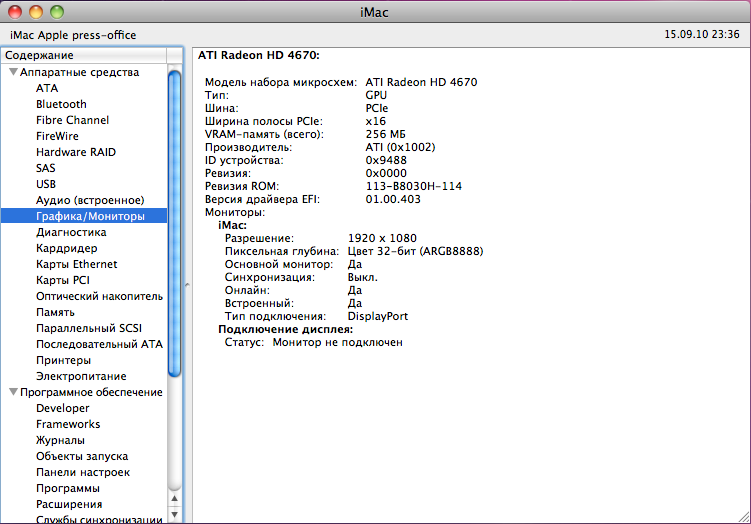This screenshot has height=524, width=751.
Task: Click the ATI Radeon HD 4670 heading
Action: tap(259, 55)
